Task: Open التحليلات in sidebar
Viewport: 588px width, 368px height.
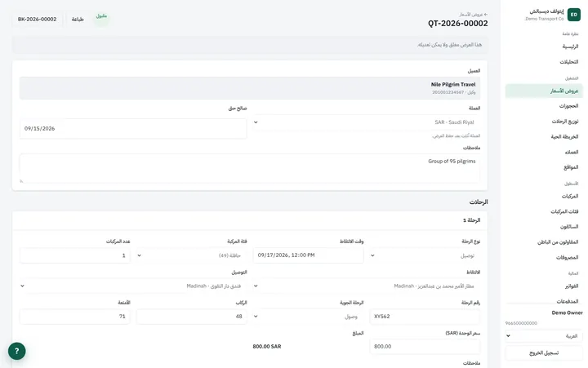Action: (544, 62)
